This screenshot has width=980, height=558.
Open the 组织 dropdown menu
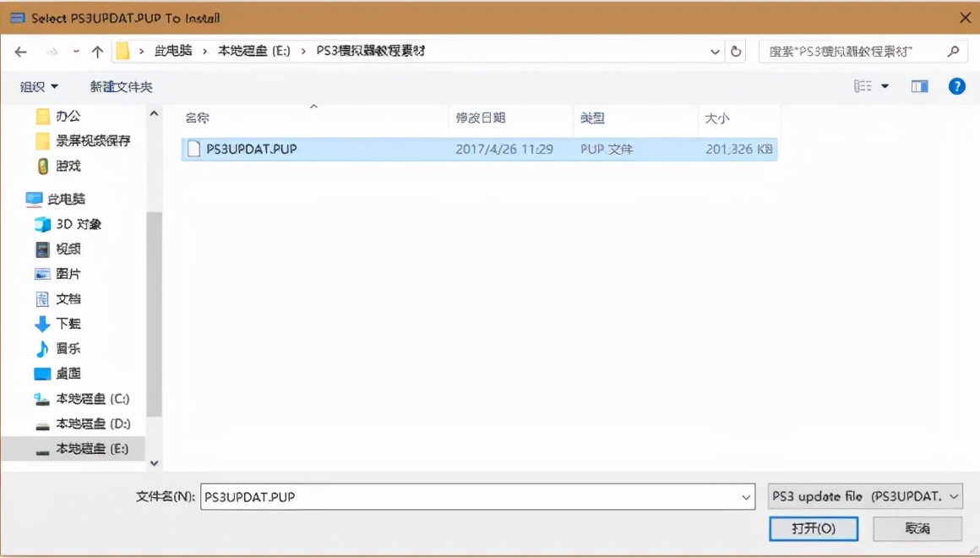coord(39,85)
